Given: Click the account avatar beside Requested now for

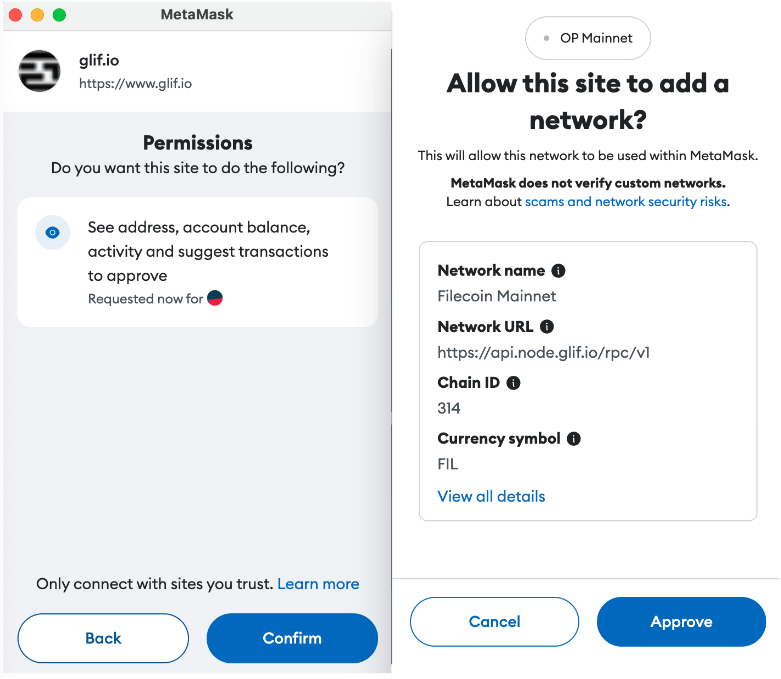Looking at the screenshot, I should point(215,298).
